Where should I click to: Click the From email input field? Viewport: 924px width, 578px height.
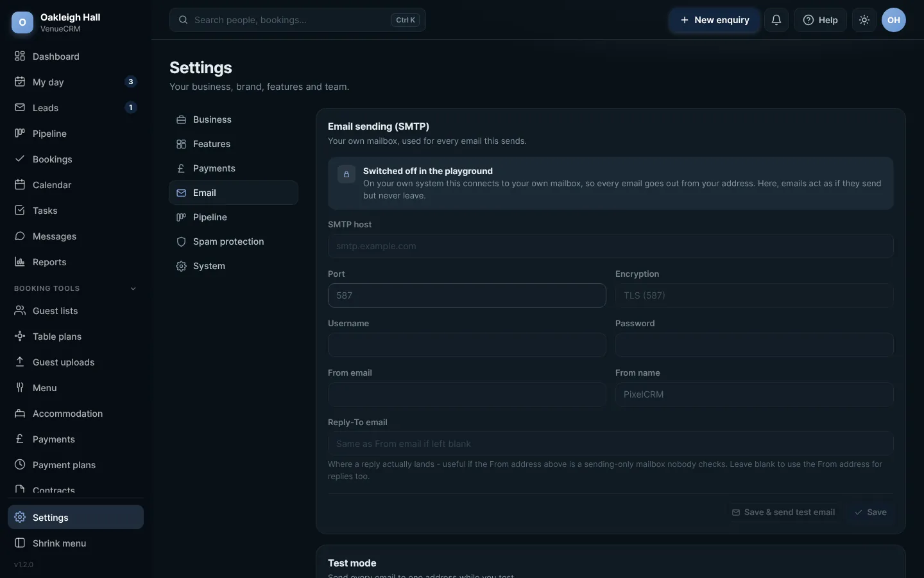point(466,394)
